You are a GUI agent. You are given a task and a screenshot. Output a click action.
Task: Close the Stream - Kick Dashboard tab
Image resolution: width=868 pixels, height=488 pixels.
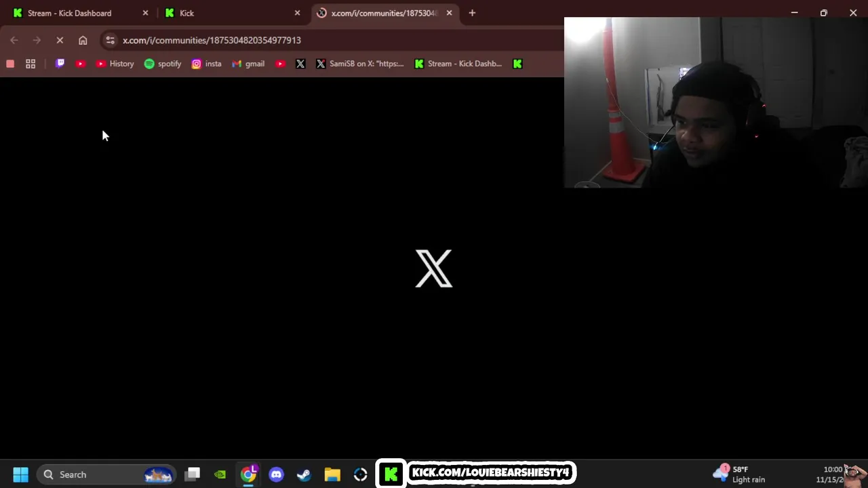[145, 13]
